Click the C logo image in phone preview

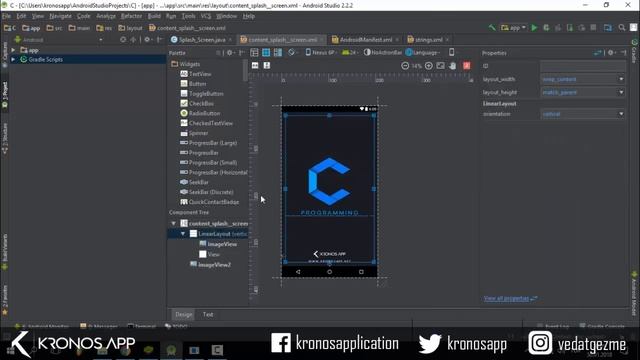coord(329,181)
